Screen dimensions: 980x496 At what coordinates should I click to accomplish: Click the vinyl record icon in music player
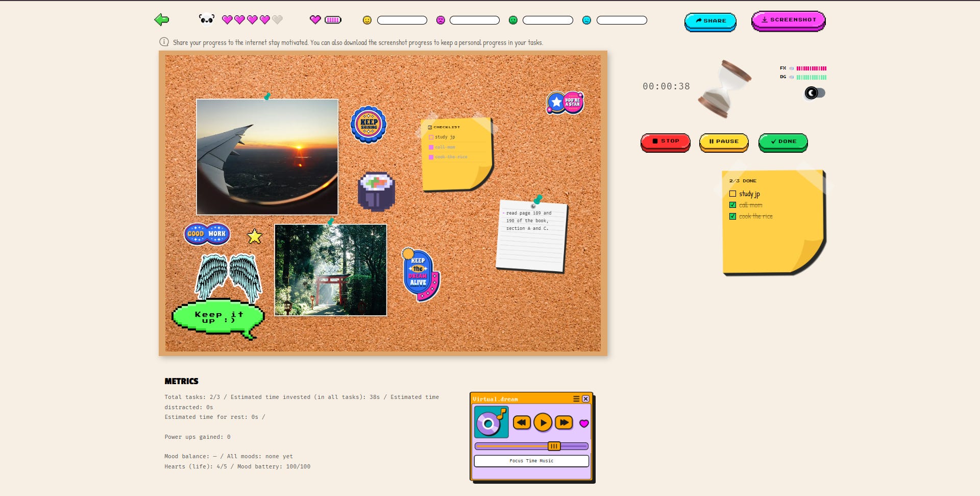point(491,422)
